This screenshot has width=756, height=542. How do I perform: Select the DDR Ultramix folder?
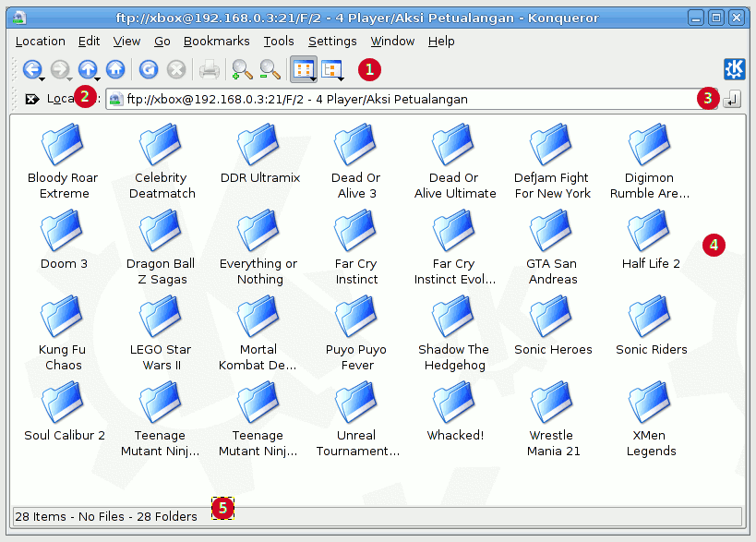pos(260,154)
